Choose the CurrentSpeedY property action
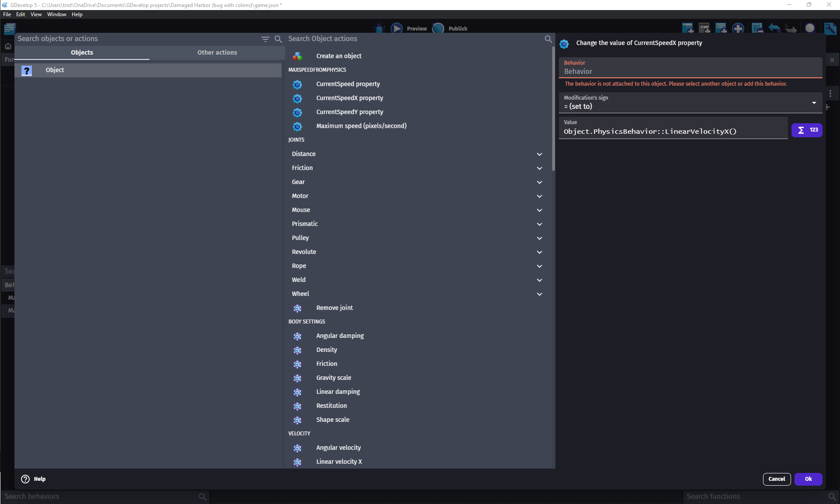 tap(349, 112)
